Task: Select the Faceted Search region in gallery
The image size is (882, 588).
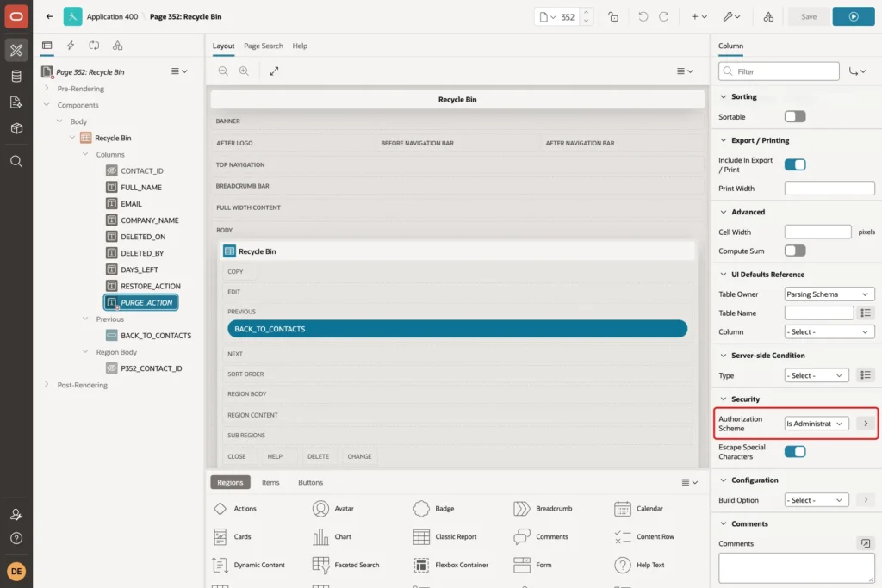Action: 346,565
